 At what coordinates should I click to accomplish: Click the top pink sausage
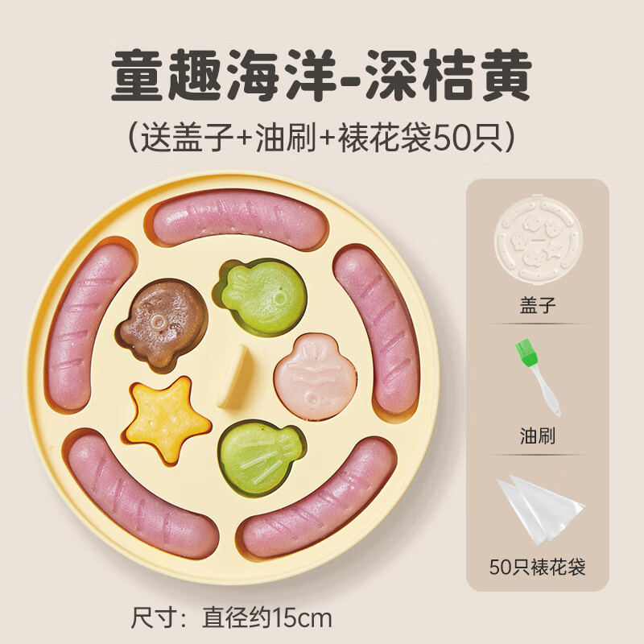[241, 219]
